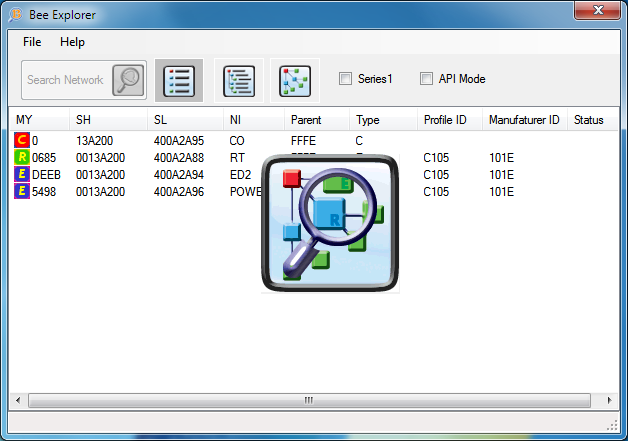628x441 pixels.
Task: Click 101E manufacturer in the DEEB row
Action: point(501,175)
